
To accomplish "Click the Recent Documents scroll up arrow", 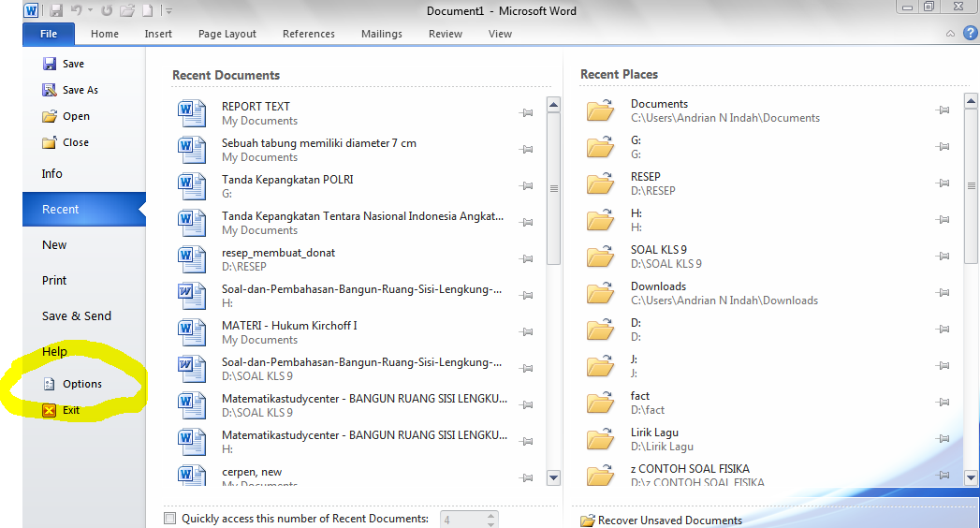I will [x=553, y=104].
